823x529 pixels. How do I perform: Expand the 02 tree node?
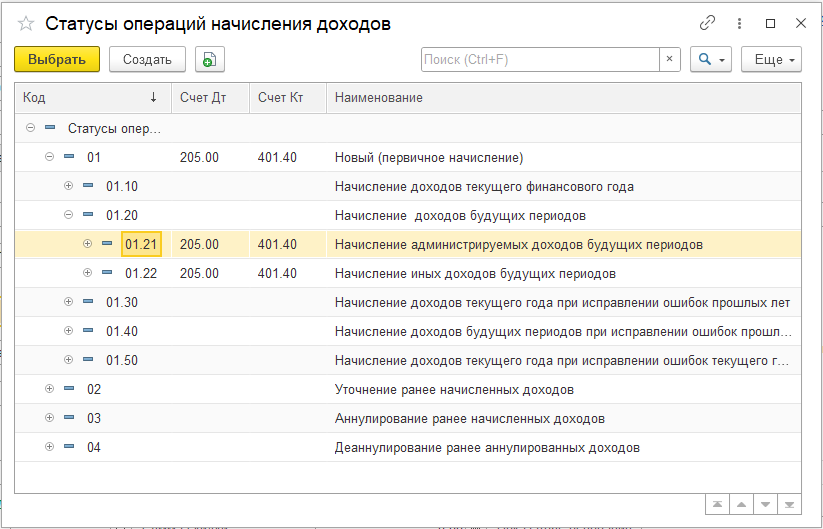[49, 388]
